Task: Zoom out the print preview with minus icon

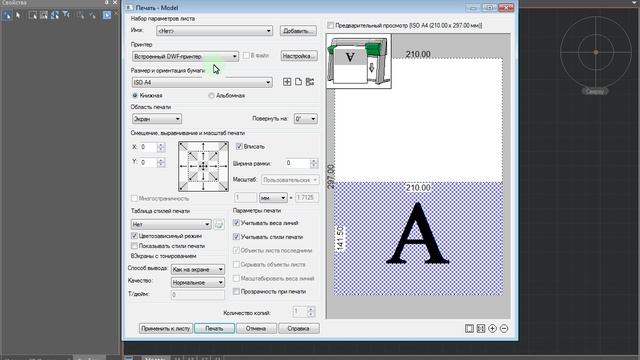Action: click(x=504, y=329)
